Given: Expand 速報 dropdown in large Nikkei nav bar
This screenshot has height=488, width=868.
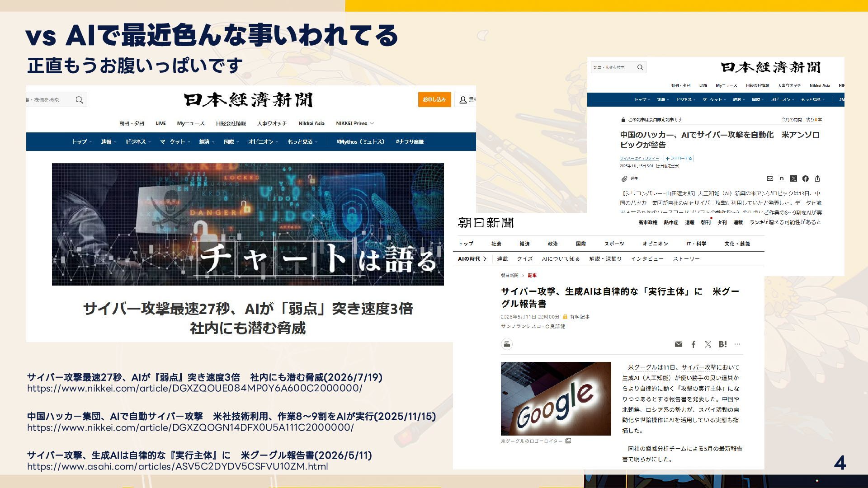Looking at the screenshot, I should (x=108, y=142).
